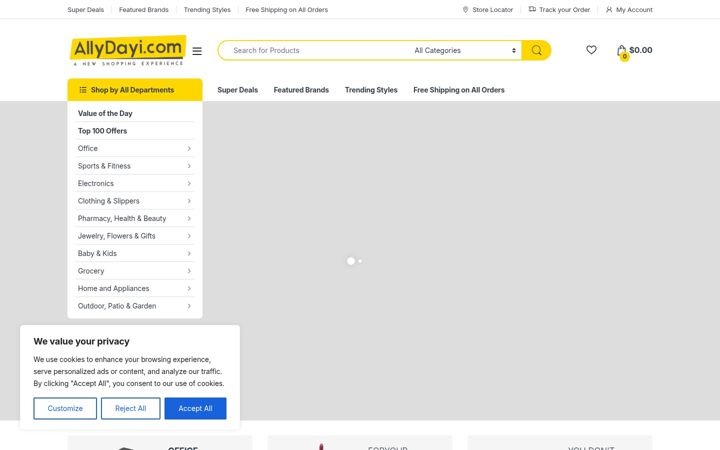
Task: Select the large slider pagination dot
Action: click(x=351, y=261)
